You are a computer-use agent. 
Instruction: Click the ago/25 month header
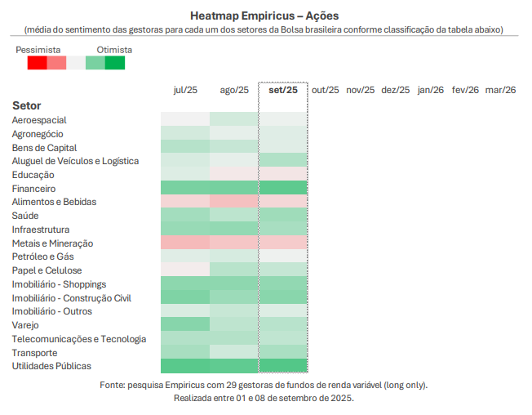(x=234, y=90)
